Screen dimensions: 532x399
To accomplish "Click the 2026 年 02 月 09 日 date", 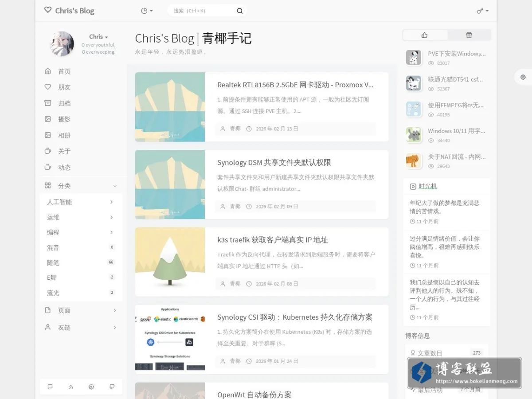I will [277, 207].
